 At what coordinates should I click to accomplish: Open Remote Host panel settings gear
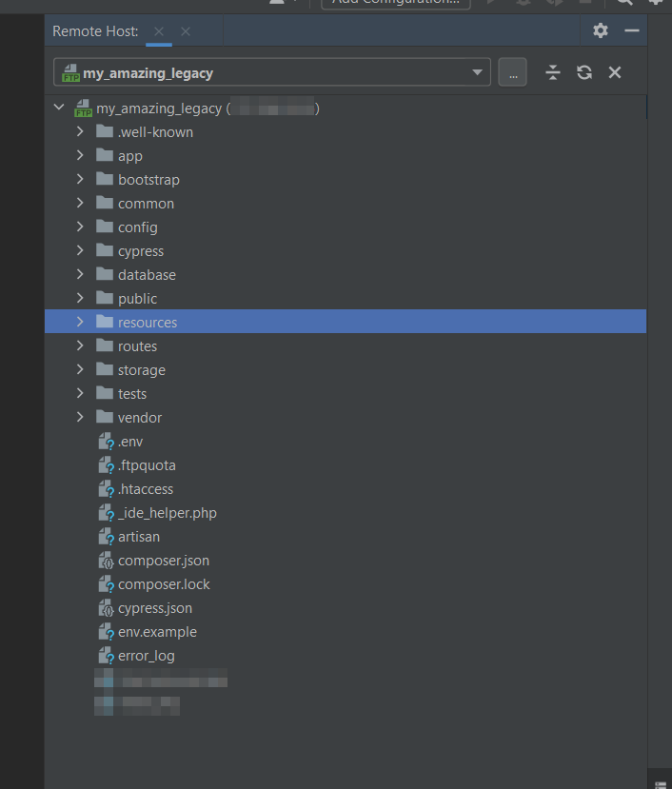600,30
